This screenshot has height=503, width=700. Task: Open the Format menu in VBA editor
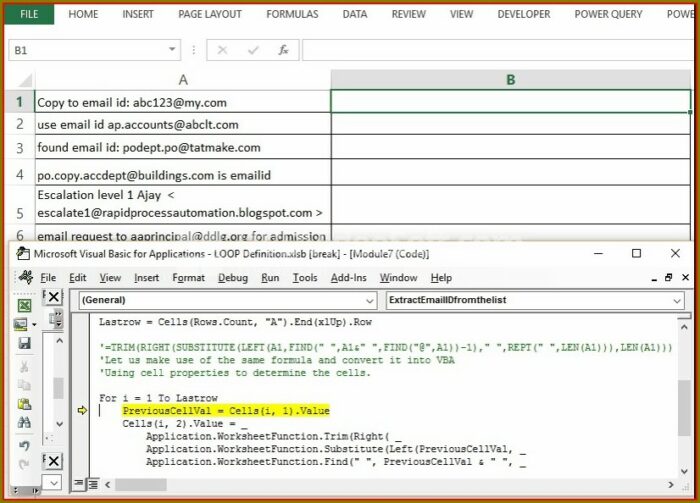click(188, 278)
